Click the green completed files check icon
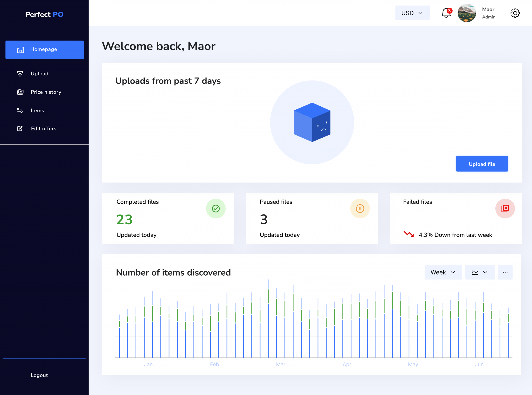 click(216, 209)
